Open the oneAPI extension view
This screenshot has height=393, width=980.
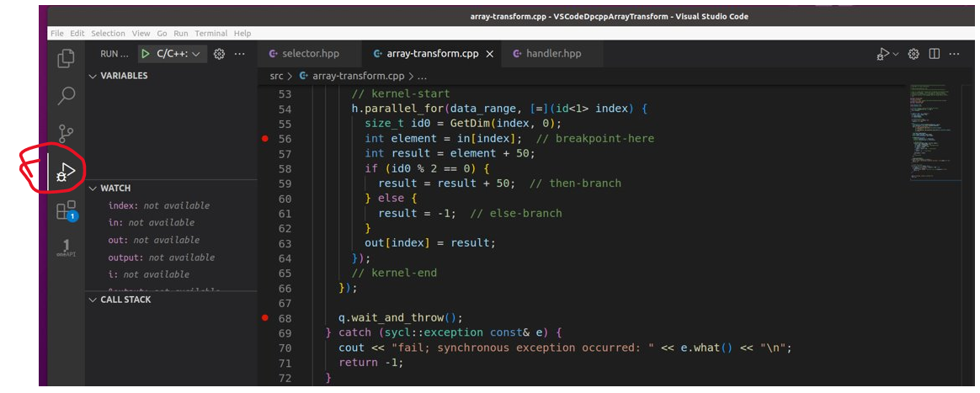tap(66, 247)
